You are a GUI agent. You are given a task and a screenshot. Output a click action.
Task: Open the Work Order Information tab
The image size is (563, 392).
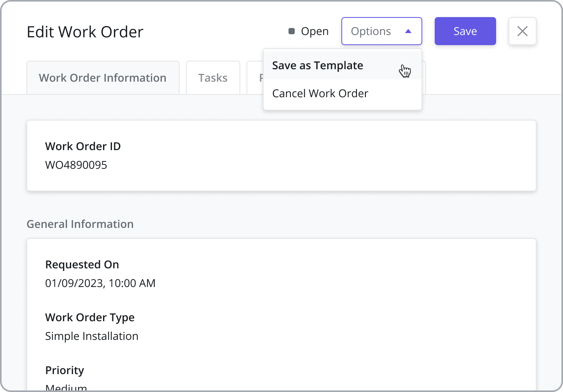click(103, 78)
